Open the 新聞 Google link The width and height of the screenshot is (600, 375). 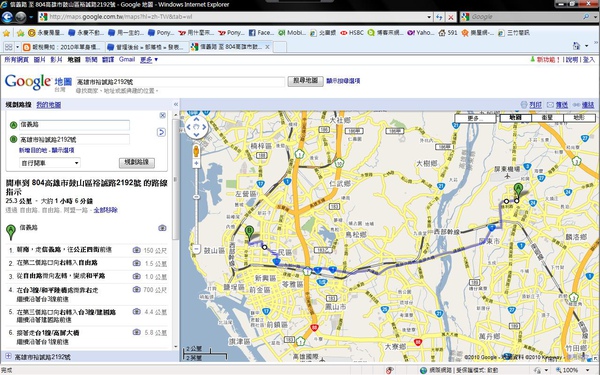pyautogui.click(x=91, y=60)
